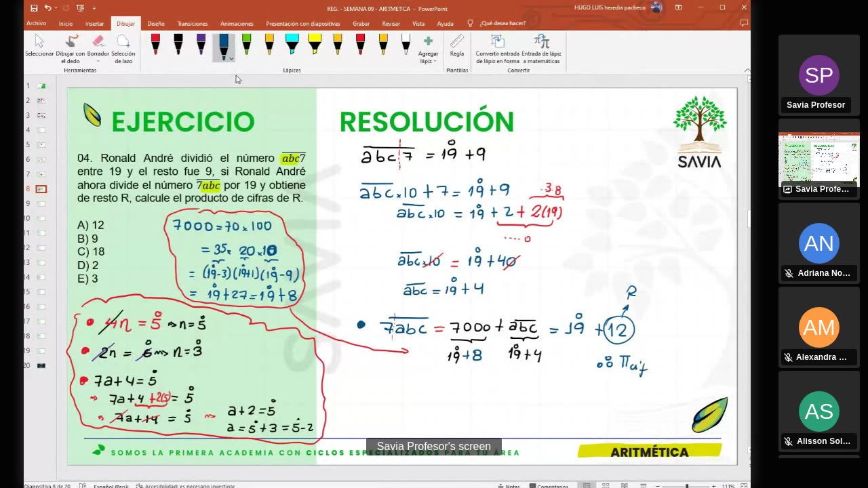
Task: Open Alisson participant tile
Action: [x=818, y=411]
